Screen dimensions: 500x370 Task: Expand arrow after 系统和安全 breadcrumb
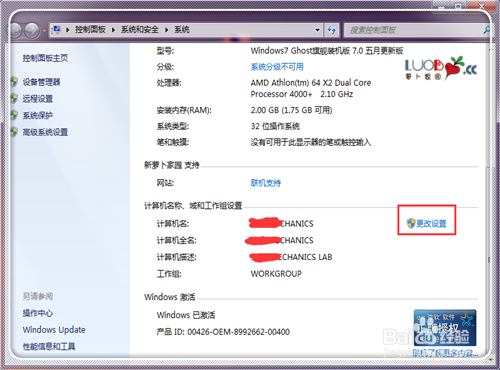pos(167,30)
